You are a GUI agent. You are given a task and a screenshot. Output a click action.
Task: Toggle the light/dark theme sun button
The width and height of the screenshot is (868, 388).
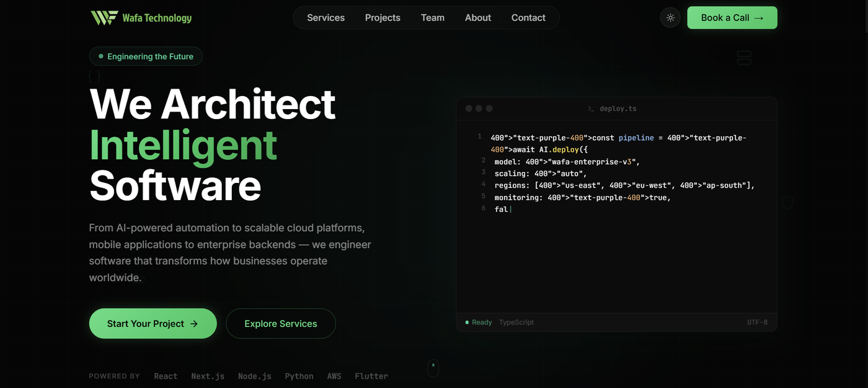tap(670, 18)
